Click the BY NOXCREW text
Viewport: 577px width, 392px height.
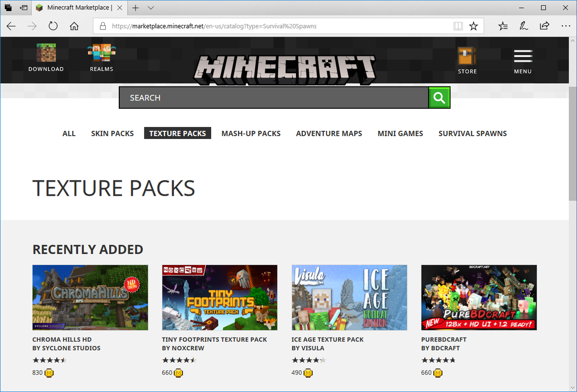point(183,348)
